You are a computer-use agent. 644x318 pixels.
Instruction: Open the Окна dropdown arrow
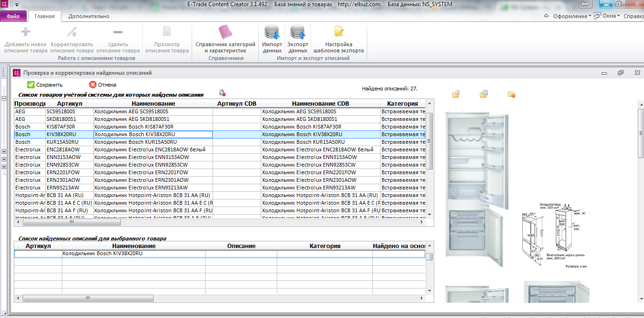point(618,16)
